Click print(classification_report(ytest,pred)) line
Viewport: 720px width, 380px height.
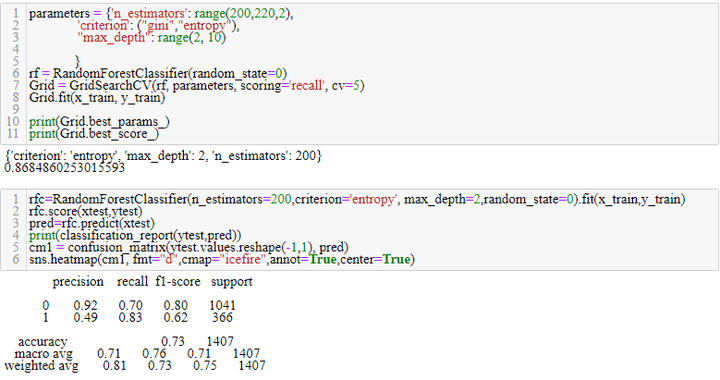coord(135,235)
